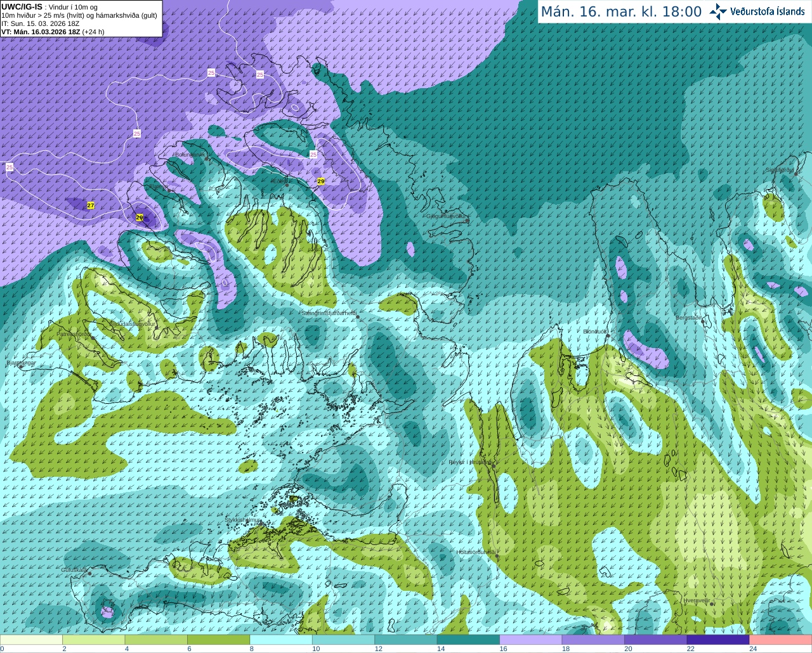The image size is (812, 653).
Task: Click the yellow 29 gust label near Flateyri
Action: [x=140, y=217]
